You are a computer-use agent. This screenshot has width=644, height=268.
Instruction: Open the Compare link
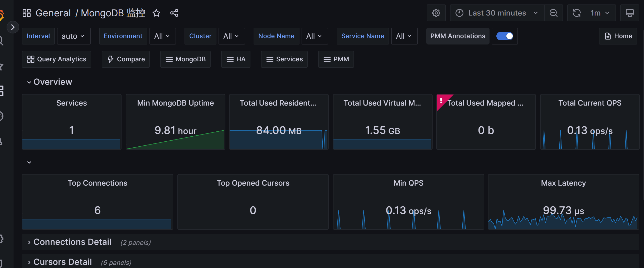pos(126,59)
